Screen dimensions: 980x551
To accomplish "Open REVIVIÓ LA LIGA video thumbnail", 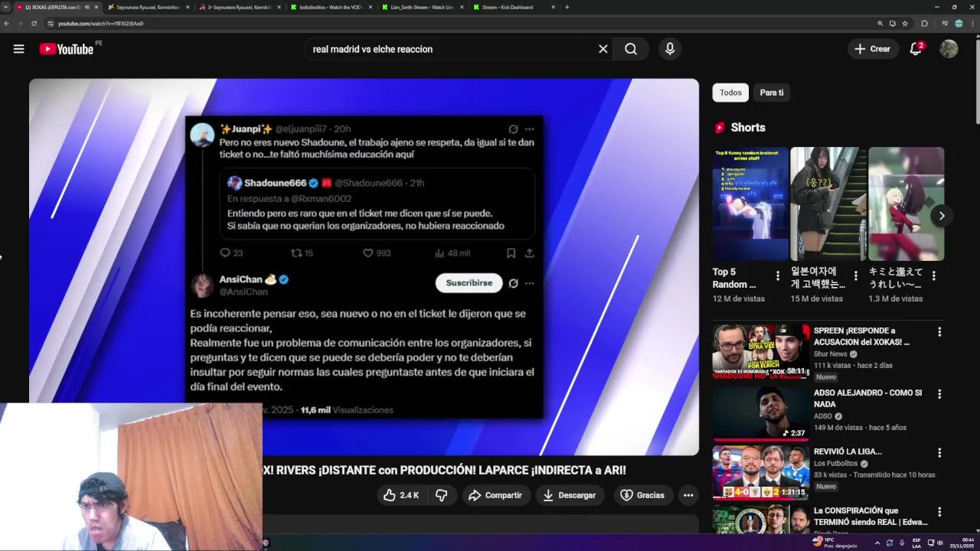I will 761,473.
